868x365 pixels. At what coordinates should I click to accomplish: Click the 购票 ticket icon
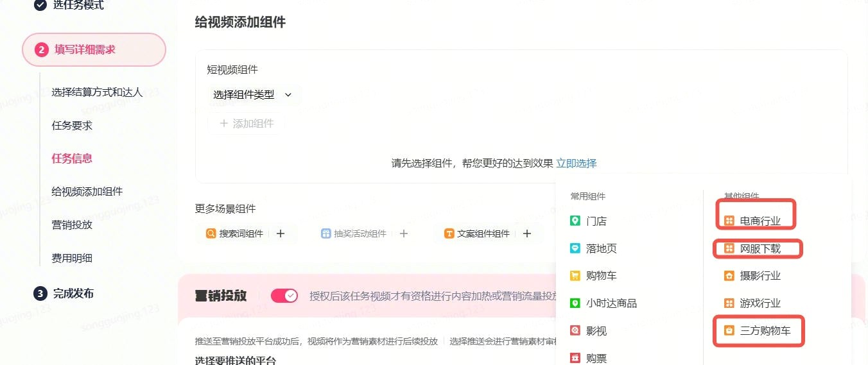pyautogui.click(x=575, y=358)
